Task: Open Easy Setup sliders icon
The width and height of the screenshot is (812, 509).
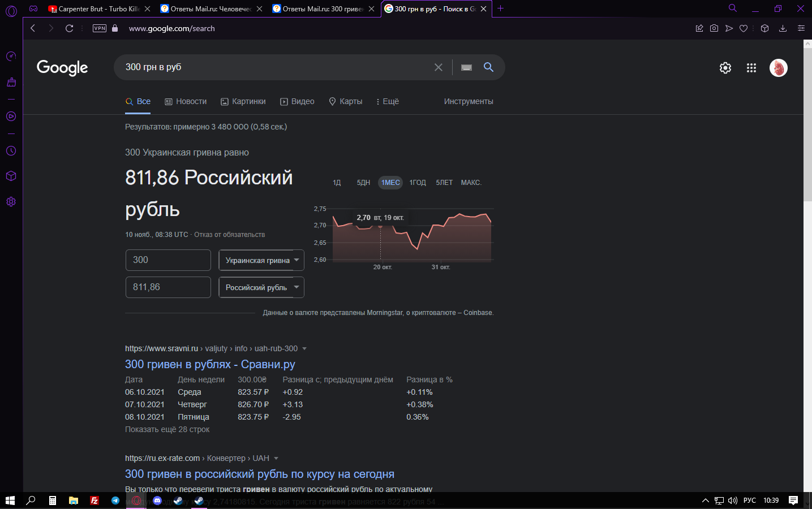Action: (x=801, y=28)
